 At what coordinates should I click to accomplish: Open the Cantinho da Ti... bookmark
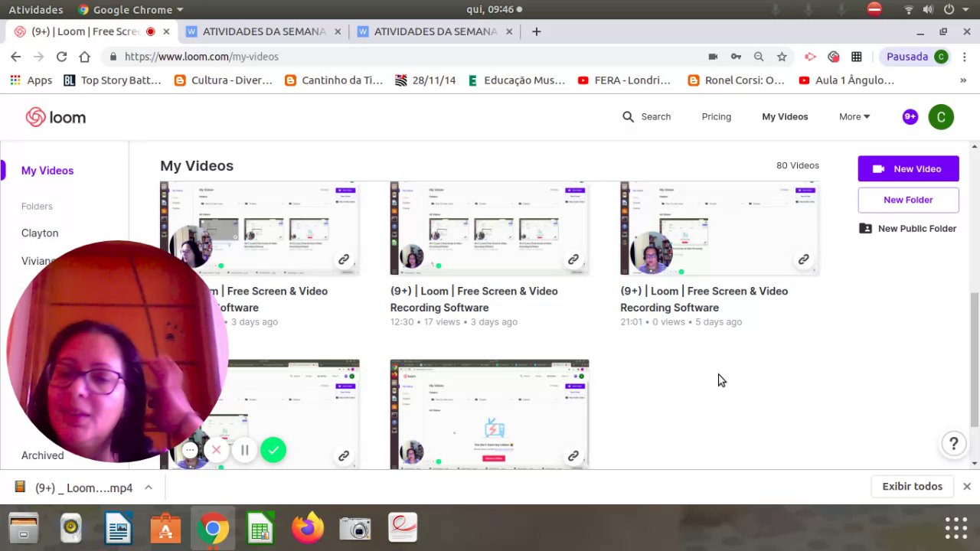333,80
